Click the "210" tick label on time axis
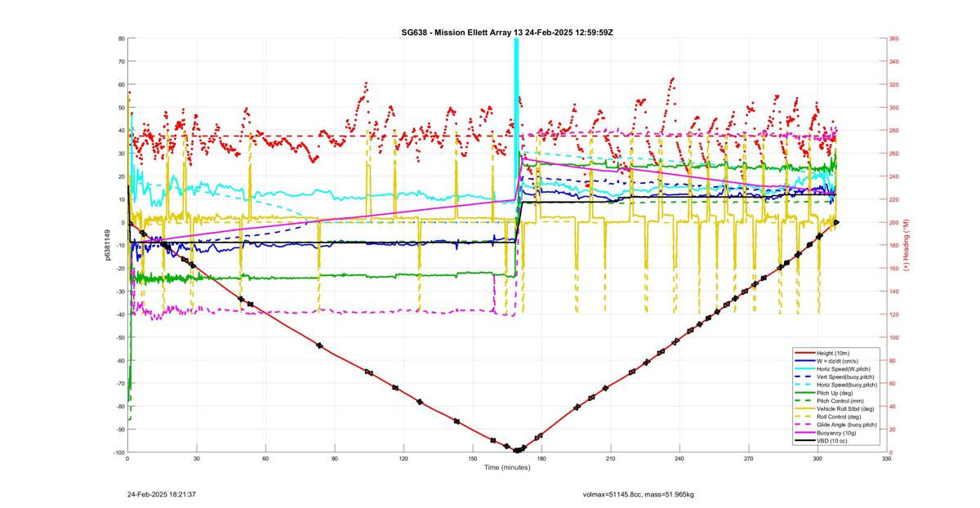Viewport: 980px width, 508px height. (610, 460)
